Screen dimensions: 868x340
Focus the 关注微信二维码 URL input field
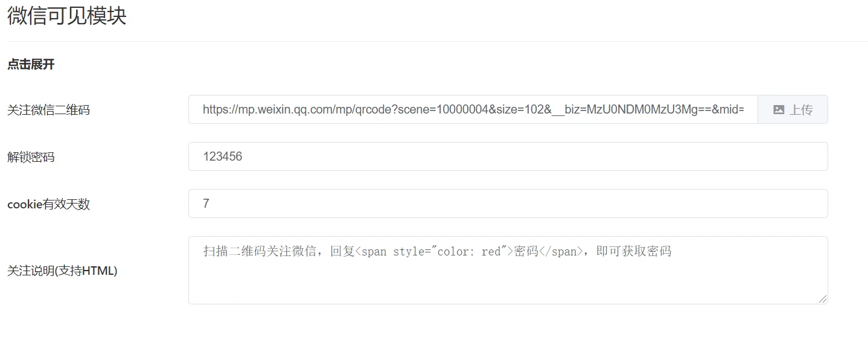(473, 109)
